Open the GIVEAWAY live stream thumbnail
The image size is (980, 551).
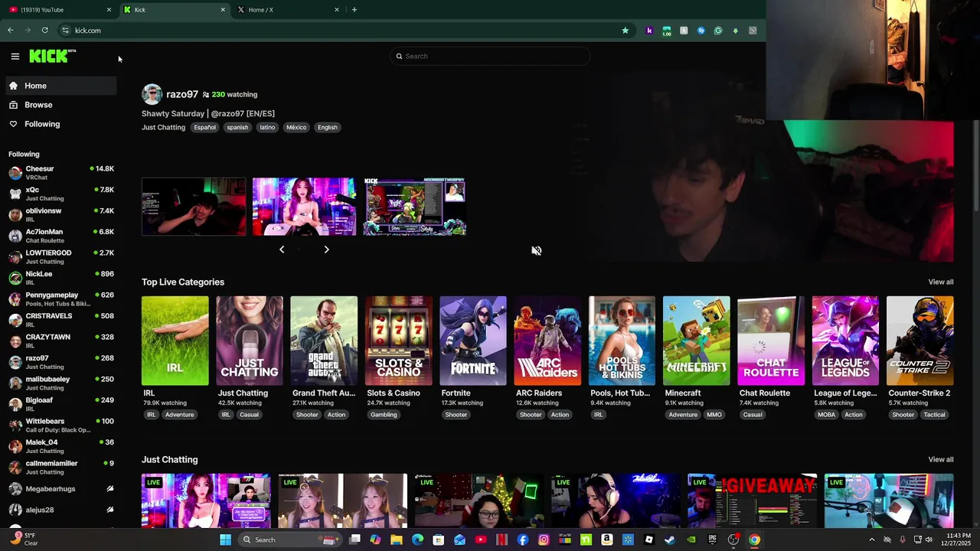pos(753,501)
